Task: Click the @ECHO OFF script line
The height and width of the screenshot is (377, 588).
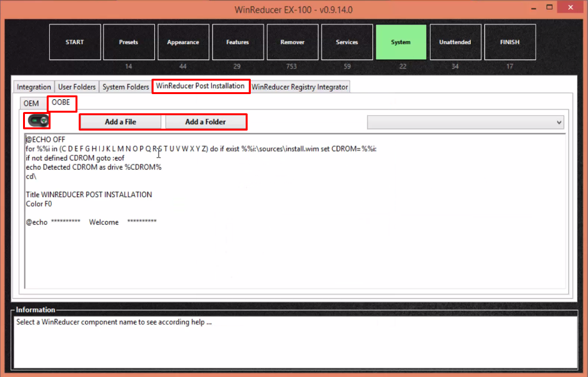Action: pos(45,140)
